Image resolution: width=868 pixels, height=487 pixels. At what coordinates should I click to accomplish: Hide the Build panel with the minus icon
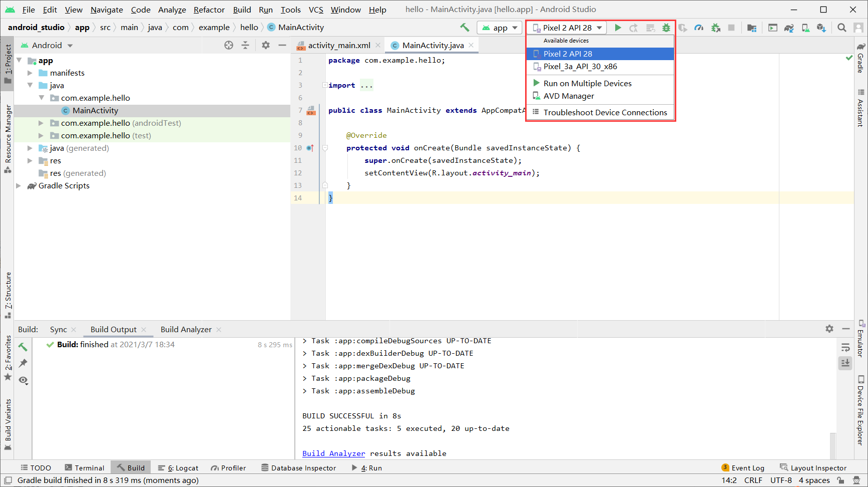[846, 329]
